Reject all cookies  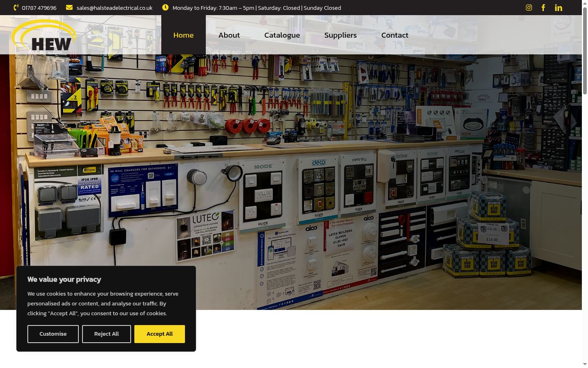(x=107, y=334)
